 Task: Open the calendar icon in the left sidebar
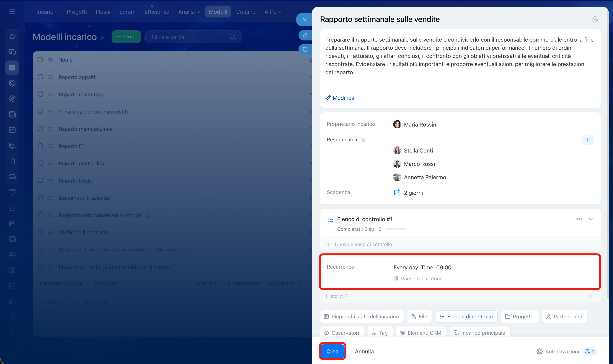click(12, 130)
